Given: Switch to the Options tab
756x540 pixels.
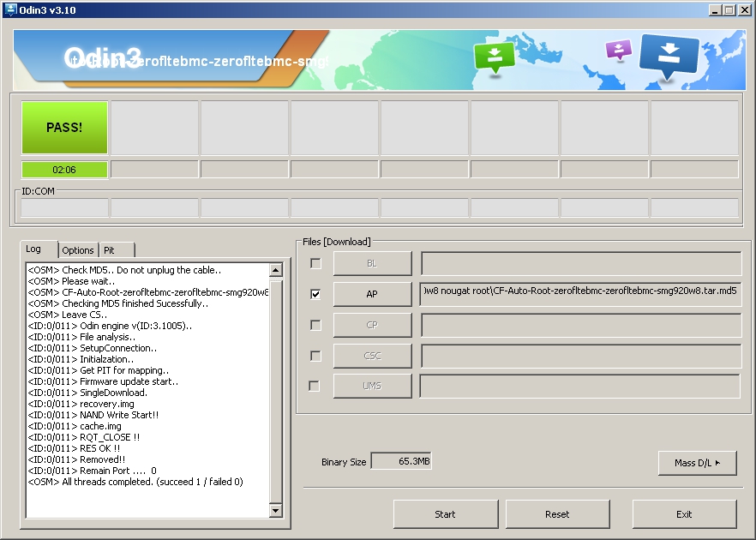Looking at the screenshot, I should 78,250.
